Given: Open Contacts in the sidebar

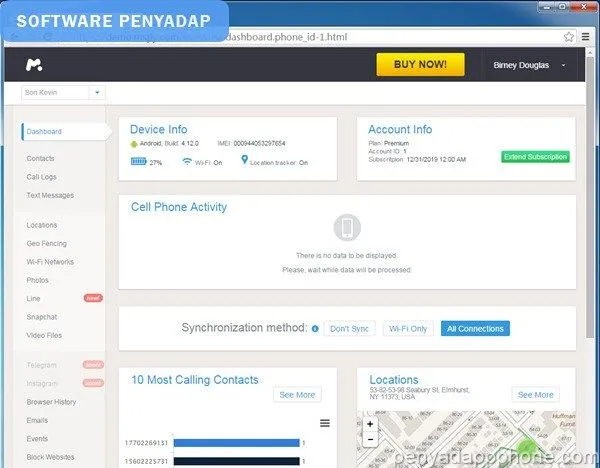Looking at the screenshot, I should point(41,158).
